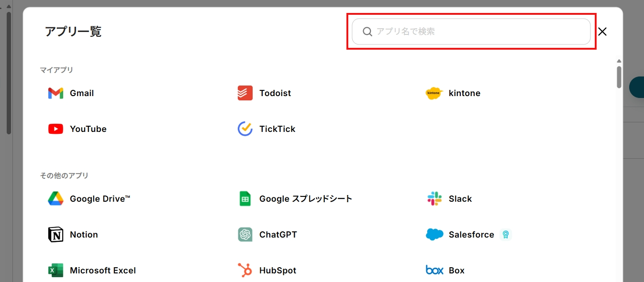Click the Google Drive triangle icon

tap(56, 199)
